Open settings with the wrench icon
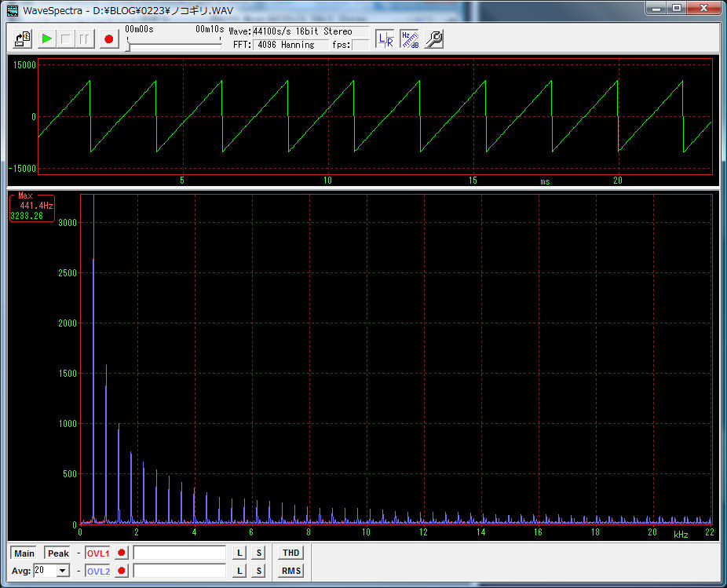The image size is (727, 588). (x=434, y=39)
